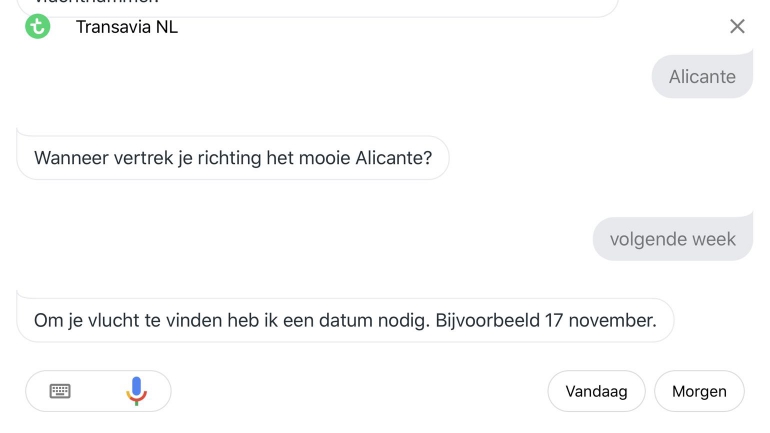
Task: Select the sent Alicante reply bubble
Action: point(702,77)
